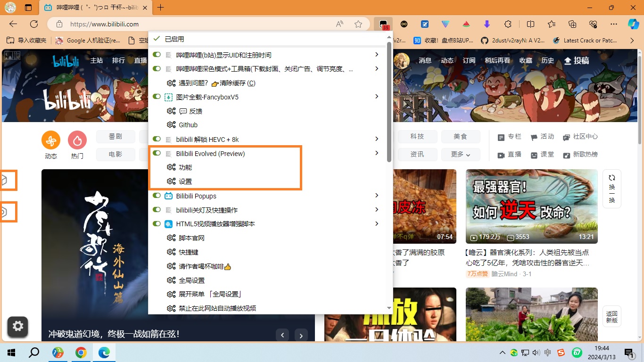644x362 pixels.
Task: Click next-slide arrow on banner carousel
Action: click(301, 335)
